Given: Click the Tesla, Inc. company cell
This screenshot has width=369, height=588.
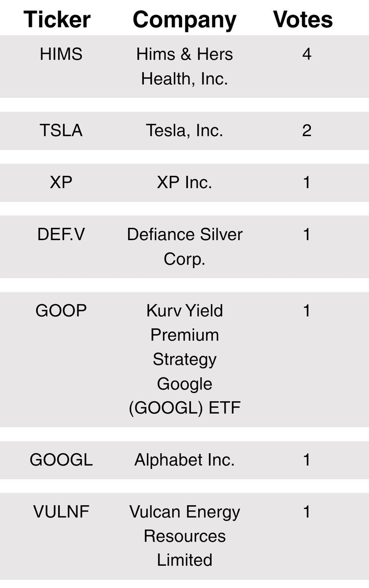Looking at the screenshot, I should [184, 131].
